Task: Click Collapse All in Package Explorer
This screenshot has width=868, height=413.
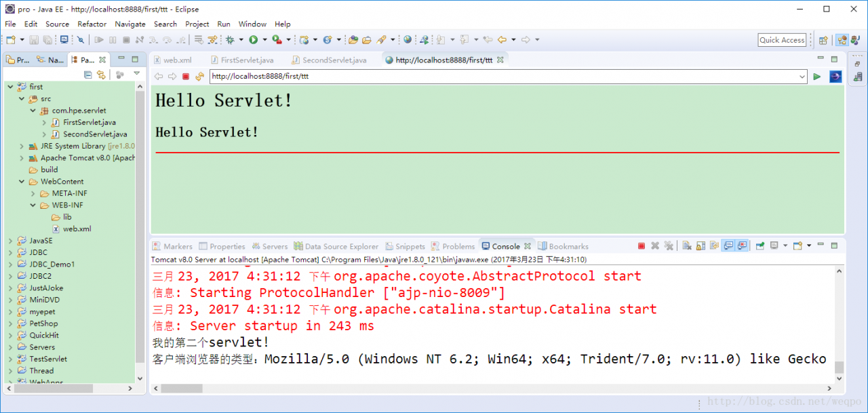Action: pyautogui.click(x=88, y=75)
